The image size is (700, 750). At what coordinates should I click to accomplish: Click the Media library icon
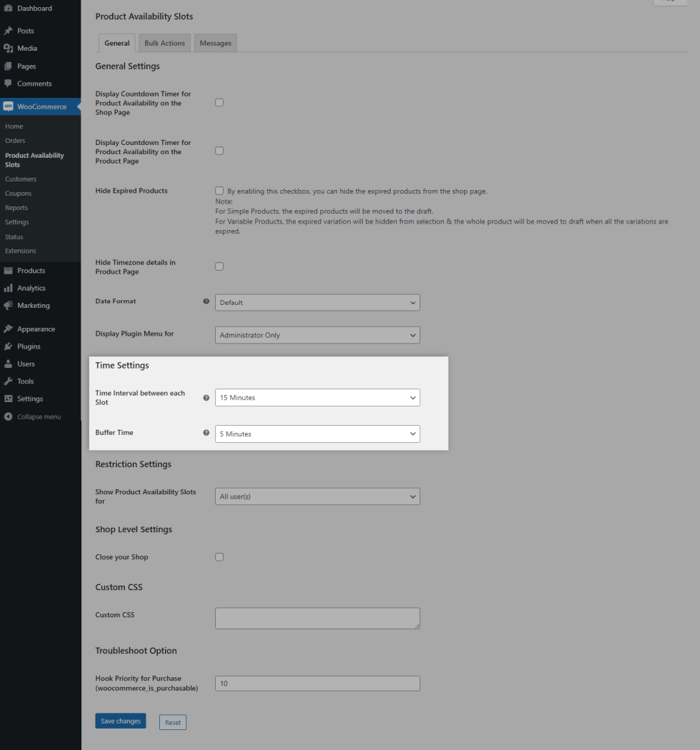click(x=8, y=49)
